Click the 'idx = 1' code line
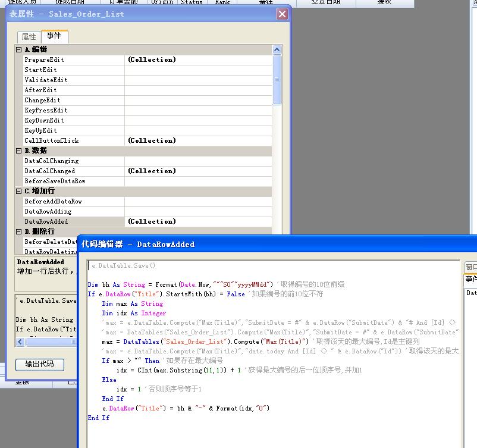 (x=159, y=389)
